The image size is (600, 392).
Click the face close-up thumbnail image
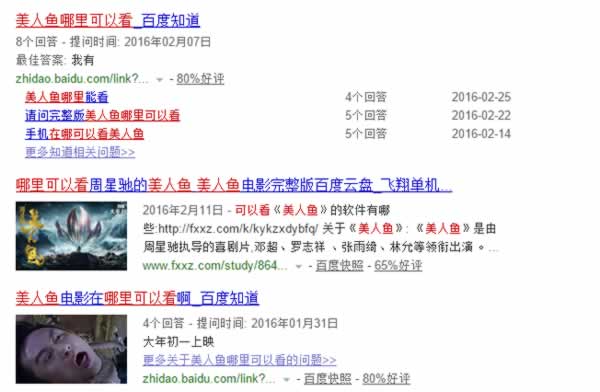pos(71,349)
